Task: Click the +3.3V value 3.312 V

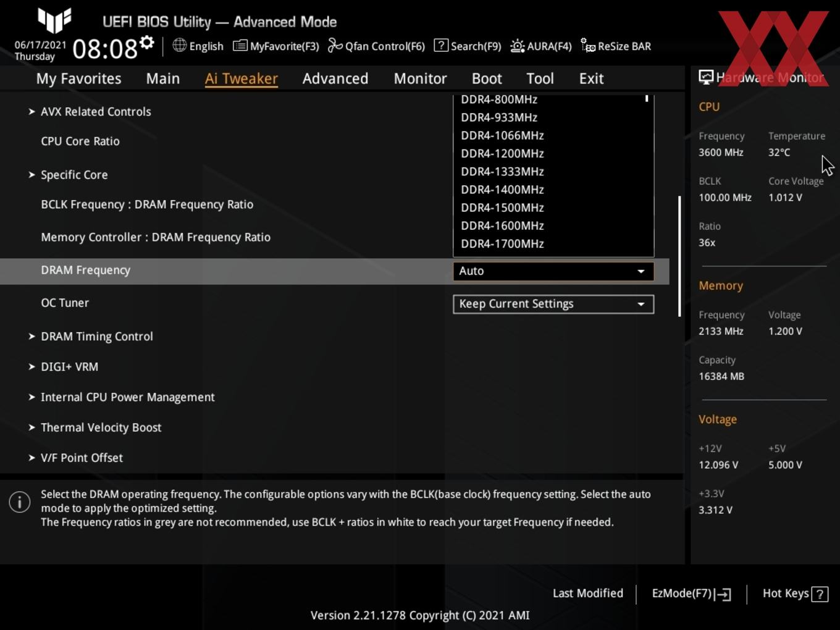Action: point(716,510)
